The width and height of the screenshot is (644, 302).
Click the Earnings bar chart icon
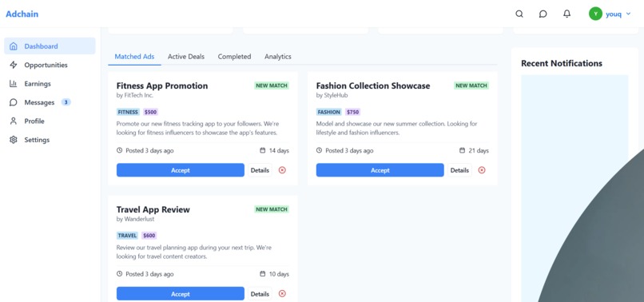coord(14,83)
